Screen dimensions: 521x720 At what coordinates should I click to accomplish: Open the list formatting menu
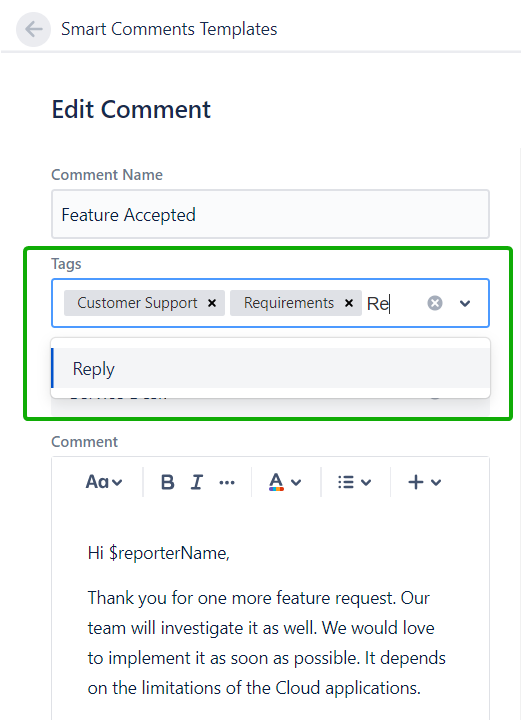354,482
